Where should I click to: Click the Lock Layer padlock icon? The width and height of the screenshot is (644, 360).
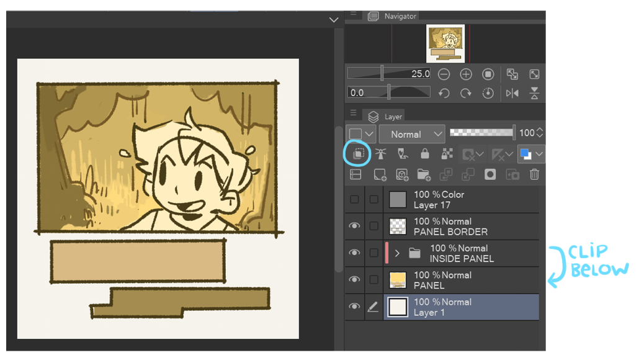point(424,153)
